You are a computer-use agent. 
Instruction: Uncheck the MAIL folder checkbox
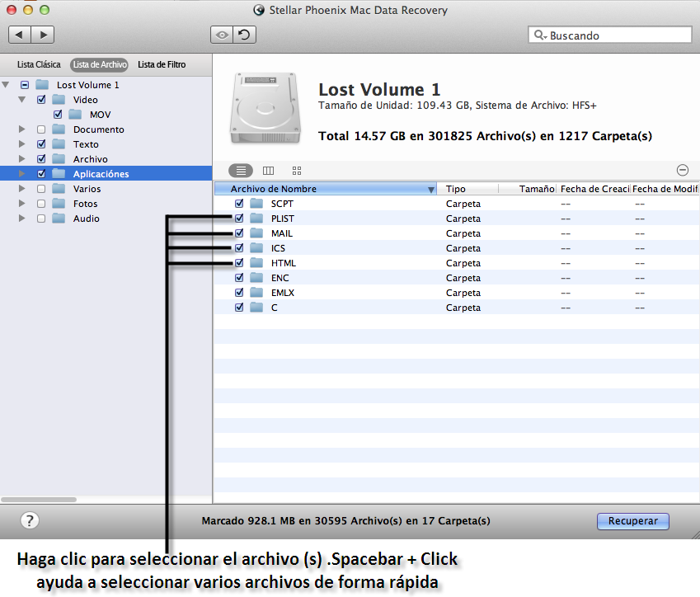coord(239,233)
